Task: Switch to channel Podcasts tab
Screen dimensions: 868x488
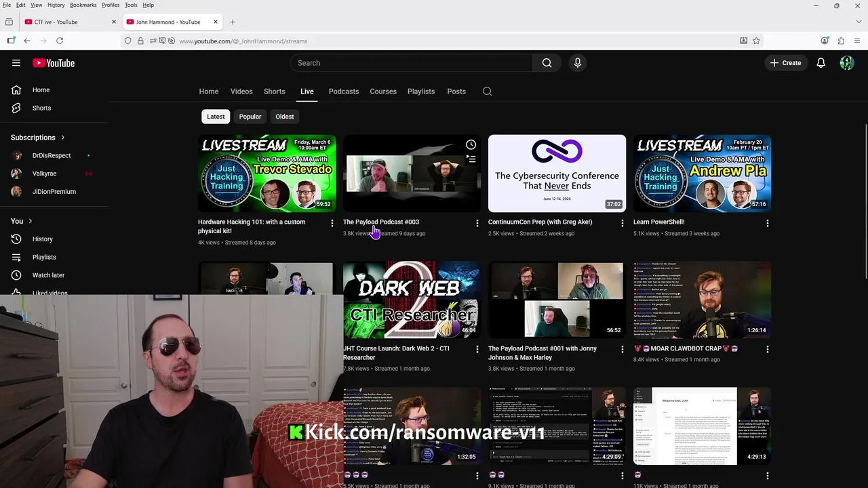Action: (x=344, y=91)
